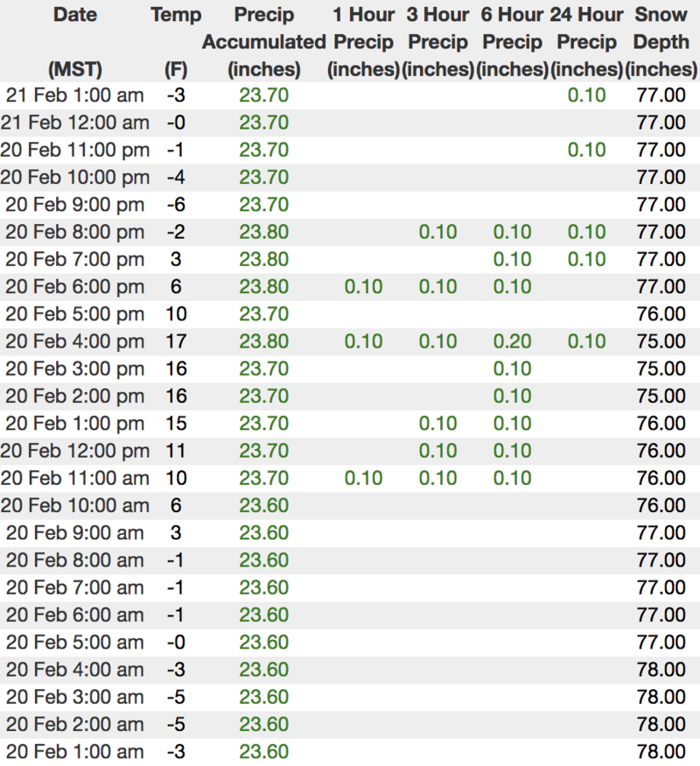Click the 6 Hour Precip column header
Viewport: 700px width, 766px height.
tap(512, 41)
